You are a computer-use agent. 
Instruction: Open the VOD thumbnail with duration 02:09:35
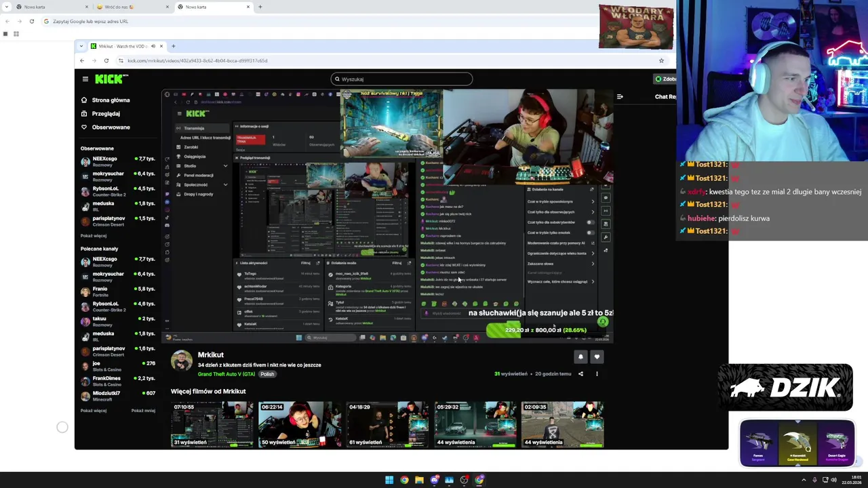(x=562, y=424)
